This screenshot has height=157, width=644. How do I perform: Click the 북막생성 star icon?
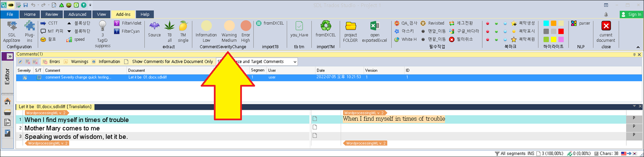pyautogui.click(x=514, y=23)
